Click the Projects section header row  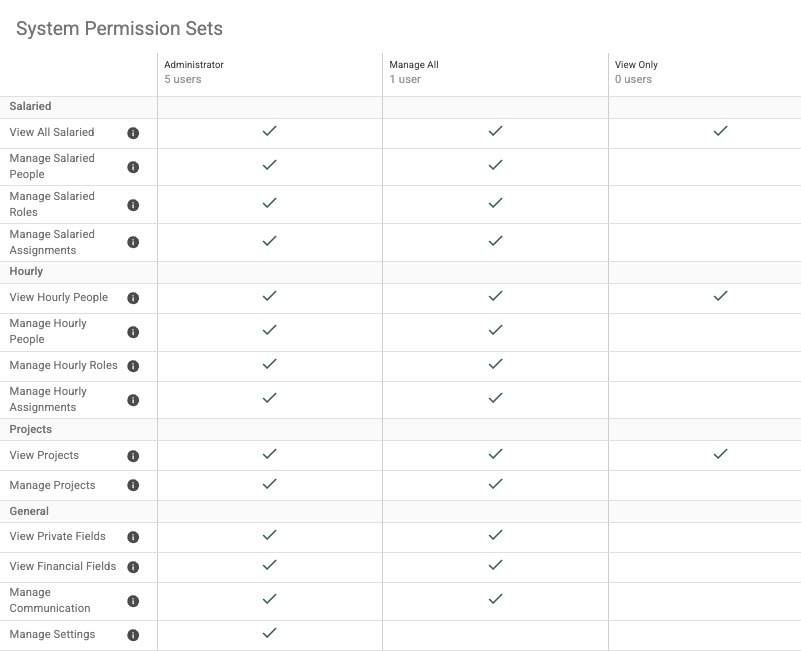coord(400,429)
